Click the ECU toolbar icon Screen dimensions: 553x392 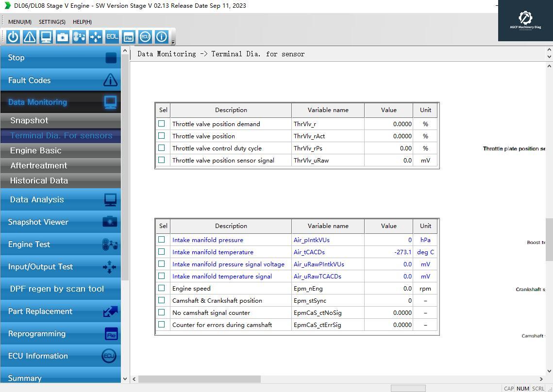[145, 37]
